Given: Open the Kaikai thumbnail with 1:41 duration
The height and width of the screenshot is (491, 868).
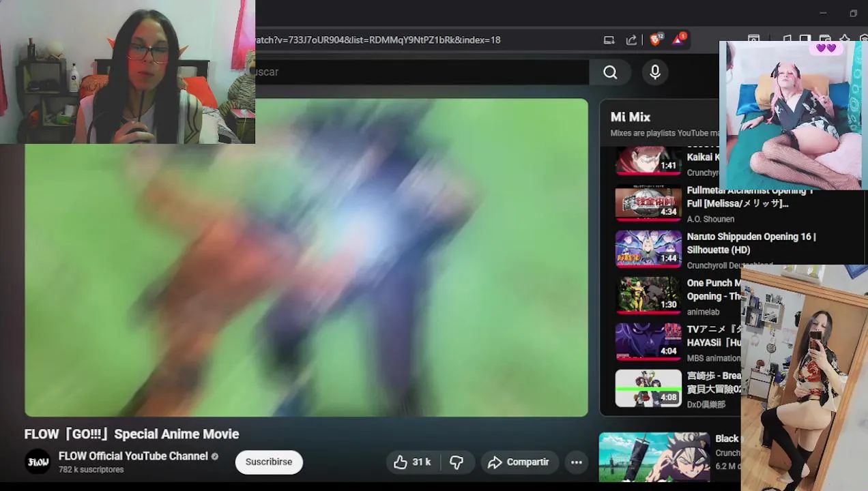Looking at the screenshot, I should pyautogui.click(x=648, y=162).
